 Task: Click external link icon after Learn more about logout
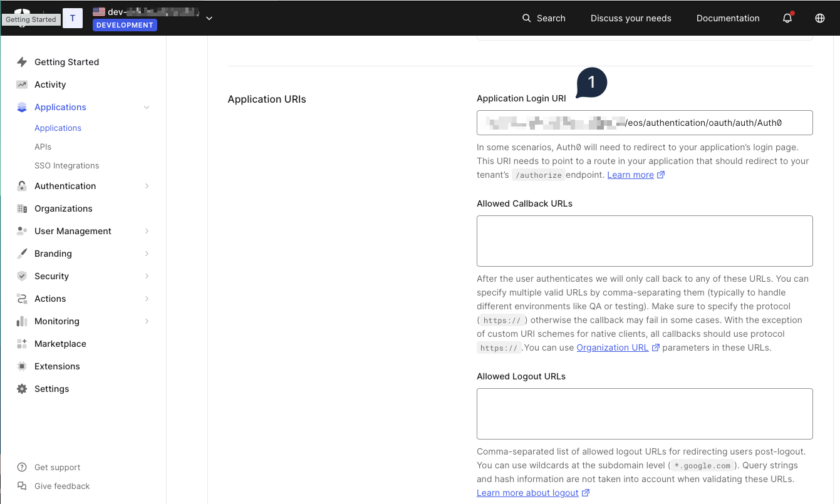click(586, 493)
